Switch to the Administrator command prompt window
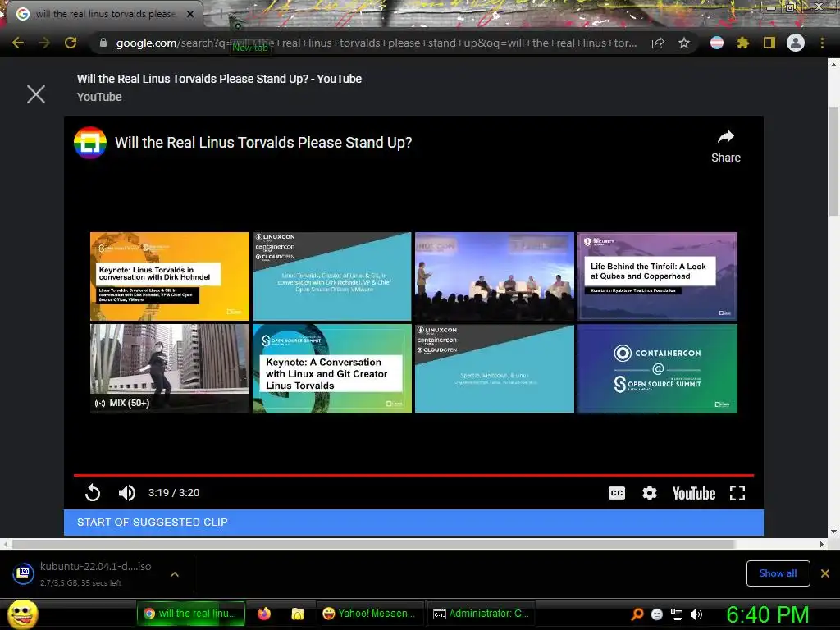The image size is (840, 630). (x=481, y=614)
